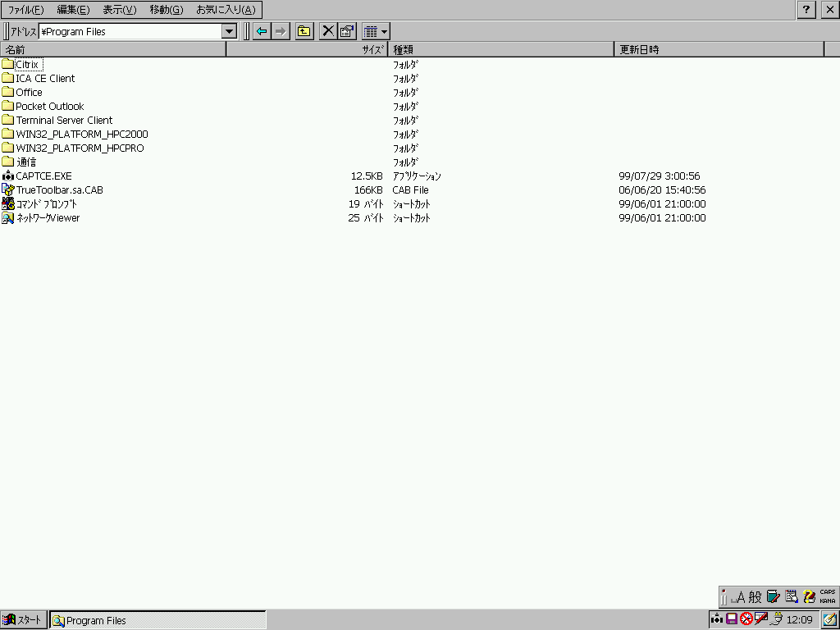Viewport: 840px width, 630px height.
Task: Select the CAPTCE.EXE camera icon
Action: [7, 176]
